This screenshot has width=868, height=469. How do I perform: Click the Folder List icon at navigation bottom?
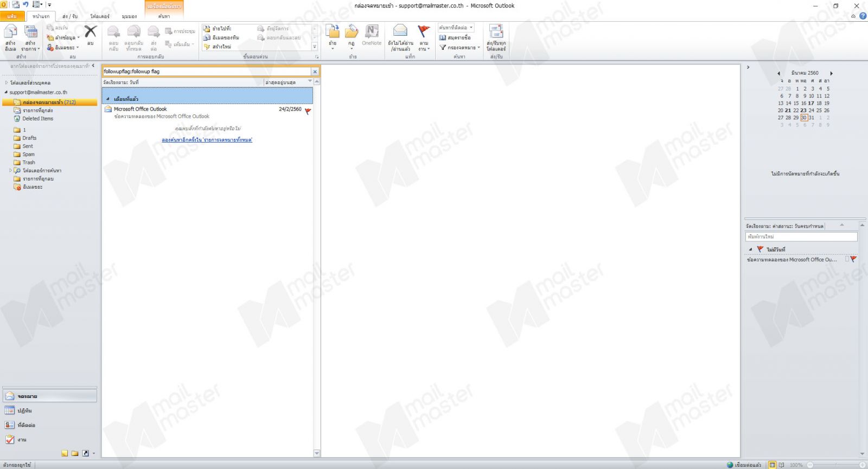75,453
